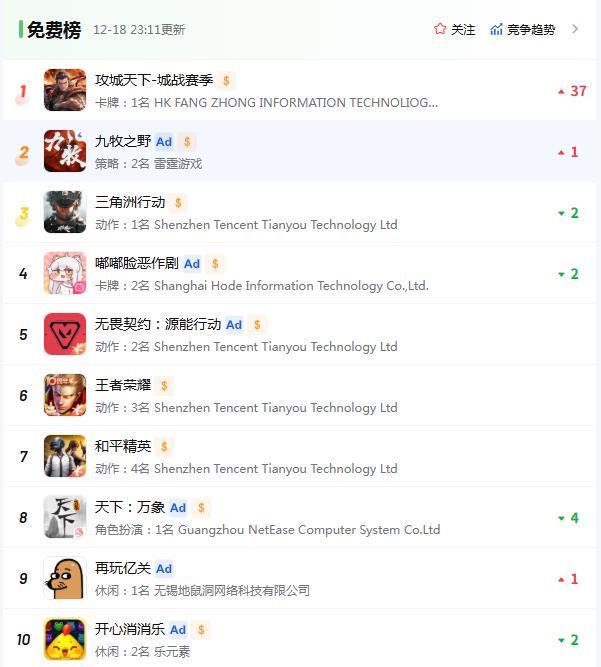
Task: Click the rank change 37 indicator
Action: click(x=573, y=91)
